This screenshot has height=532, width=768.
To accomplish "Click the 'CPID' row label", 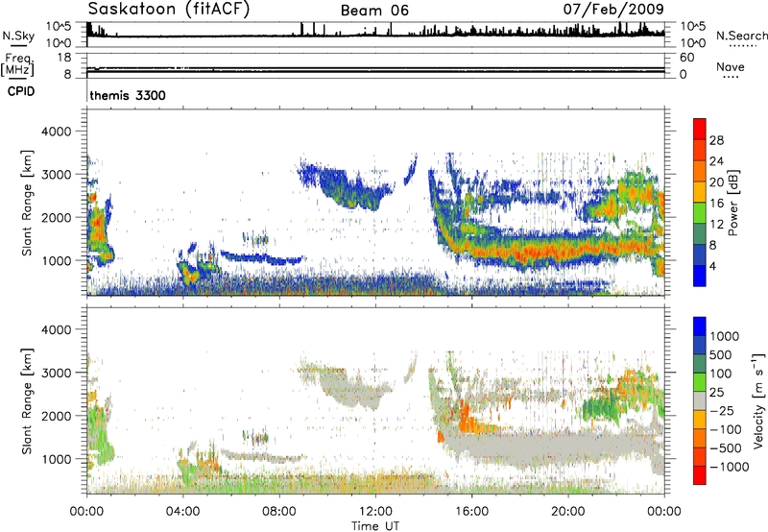I will click(x=21, y=91).
